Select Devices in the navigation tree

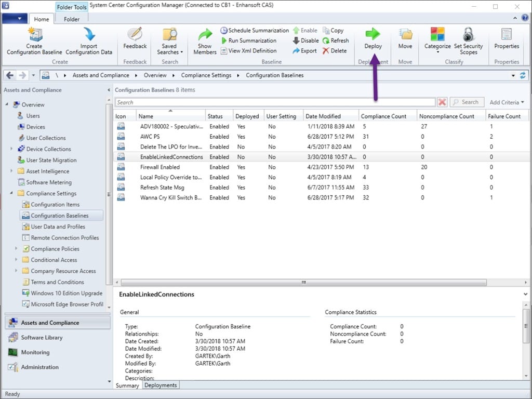[36, 127]
